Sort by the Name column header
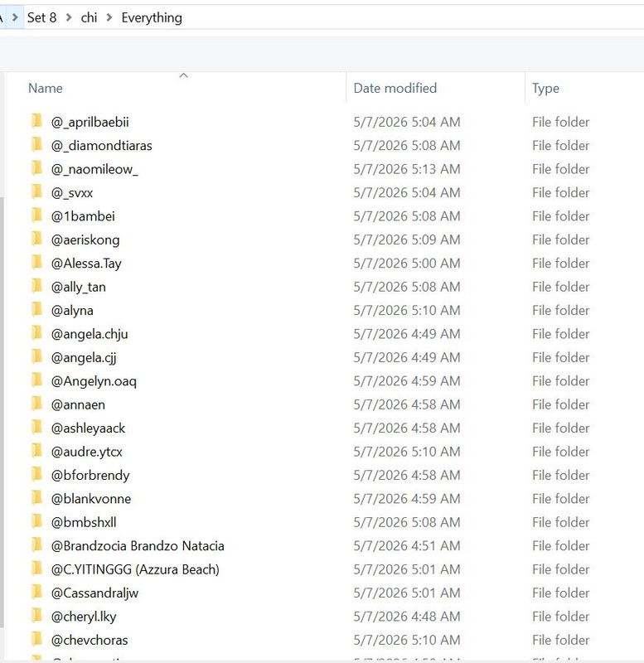644x663 pixels. [46, 88]
